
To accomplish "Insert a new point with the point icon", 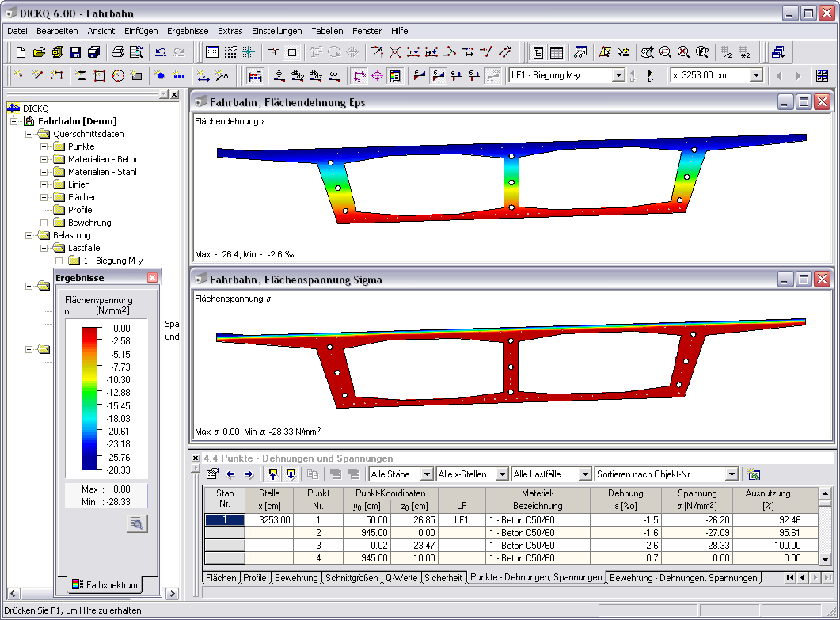I will 19,75.
